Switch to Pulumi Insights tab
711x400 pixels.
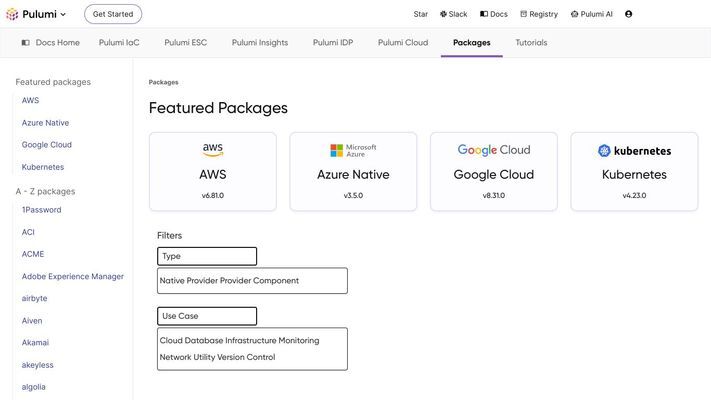260,43
